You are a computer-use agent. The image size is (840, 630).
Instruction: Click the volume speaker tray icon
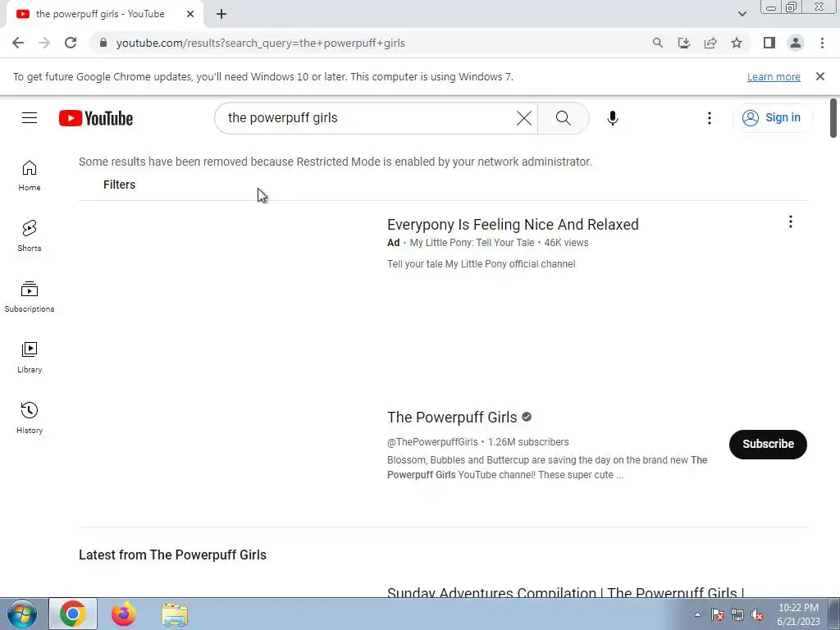757,615
